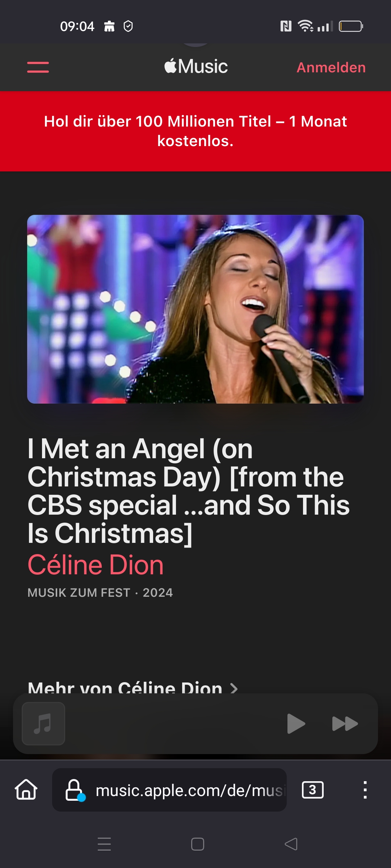Tap the red free month promo banner

(195, 131)
